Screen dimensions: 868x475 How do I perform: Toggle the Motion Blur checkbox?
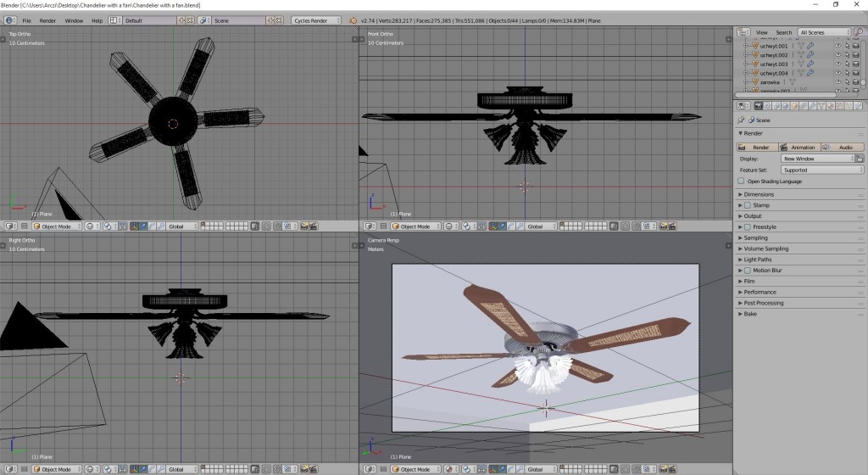[x=748, y=271]
